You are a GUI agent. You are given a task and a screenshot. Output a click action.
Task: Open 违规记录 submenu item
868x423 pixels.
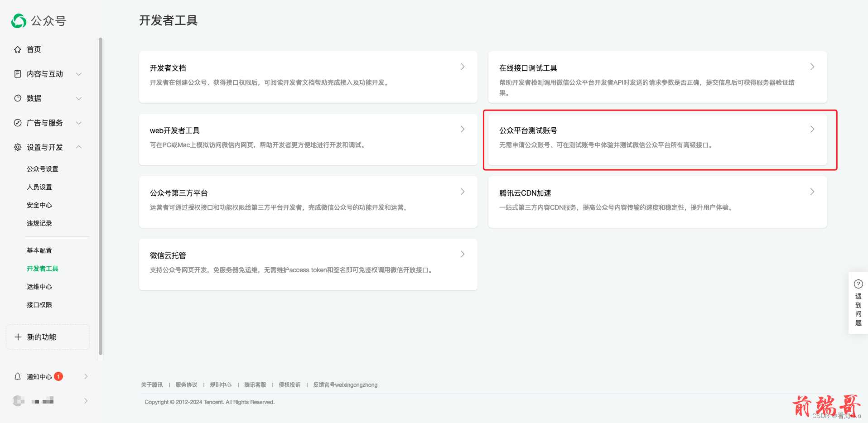(x=39, y=223)
